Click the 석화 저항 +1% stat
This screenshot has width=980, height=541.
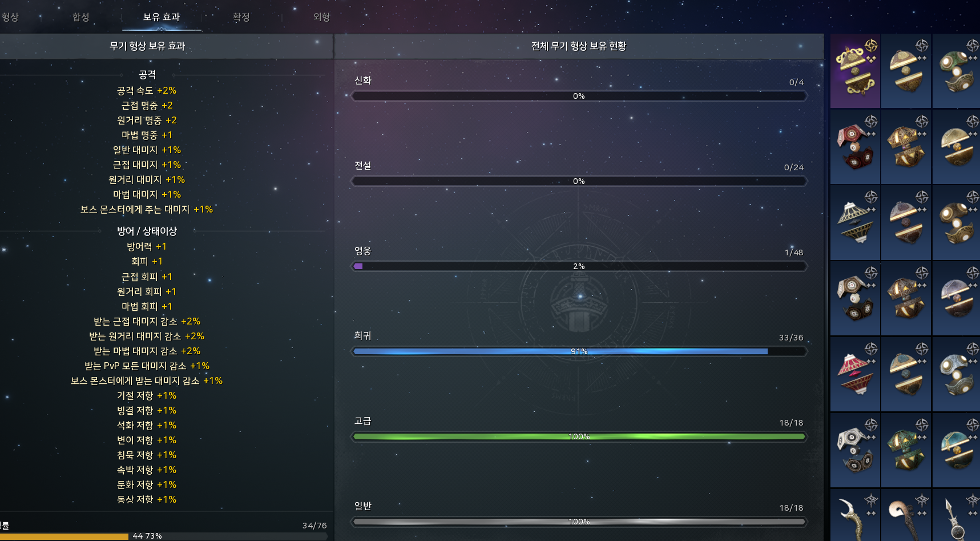pos(147,426)
